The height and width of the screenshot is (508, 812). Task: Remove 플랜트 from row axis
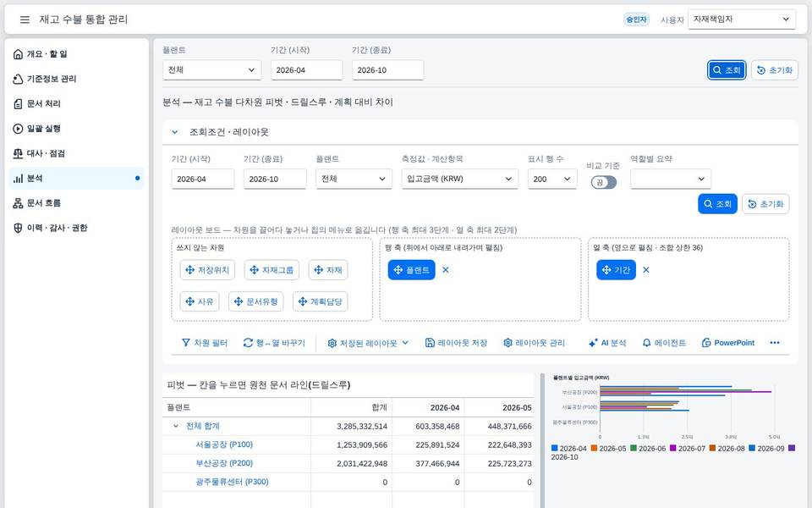446,270
